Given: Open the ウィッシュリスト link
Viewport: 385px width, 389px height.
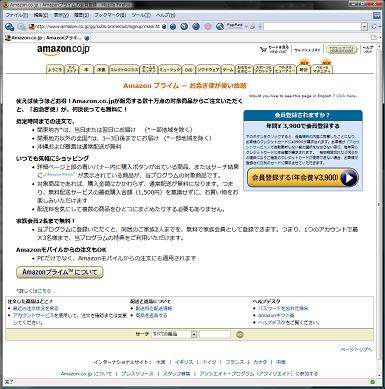Looking at the screenshot, I should (307, 50).
